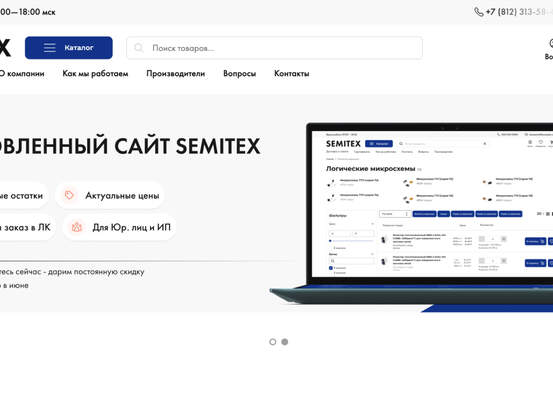Click the дарим постоянную скидку text
This screenshot has width=553, height=411.
[x=96, y=272]
